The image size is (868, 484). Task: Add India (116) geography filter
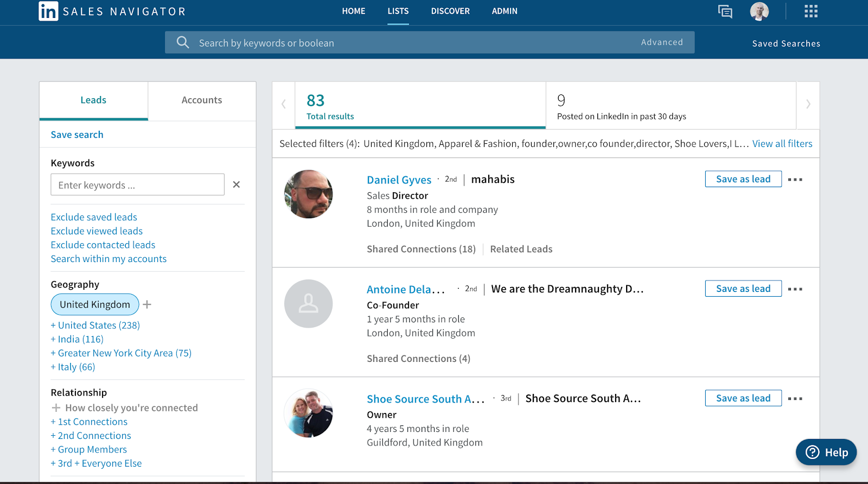[x=77, y=339]
